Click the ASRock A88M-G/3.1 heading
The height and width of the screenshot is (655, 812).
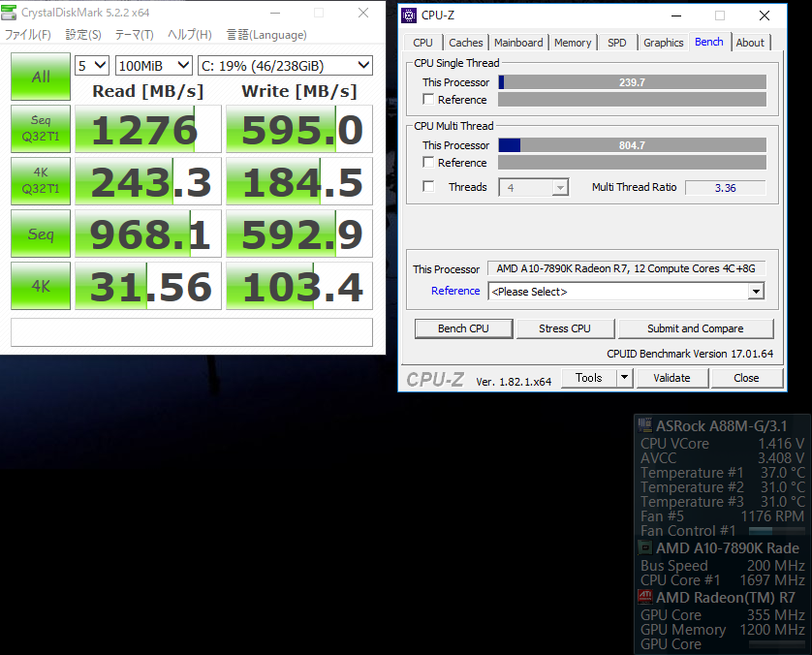(x=721, y=426)
